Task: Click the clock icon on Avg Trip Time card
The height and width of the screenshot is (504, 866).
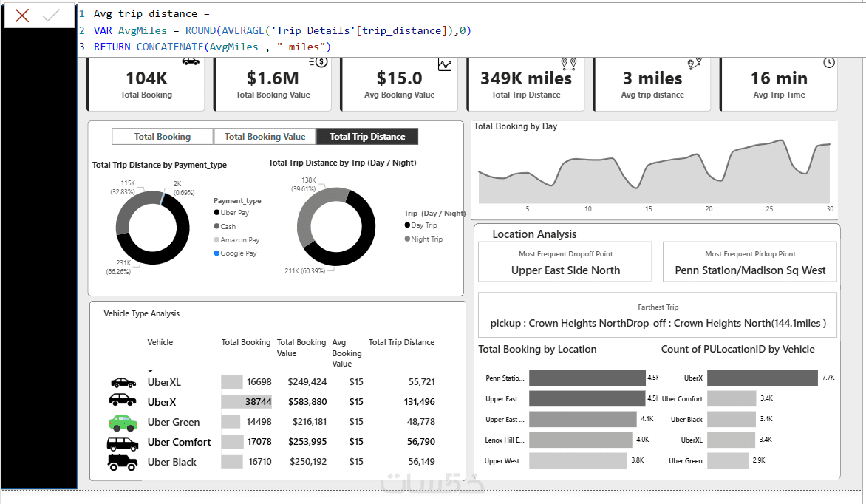Action: [829, 63]
